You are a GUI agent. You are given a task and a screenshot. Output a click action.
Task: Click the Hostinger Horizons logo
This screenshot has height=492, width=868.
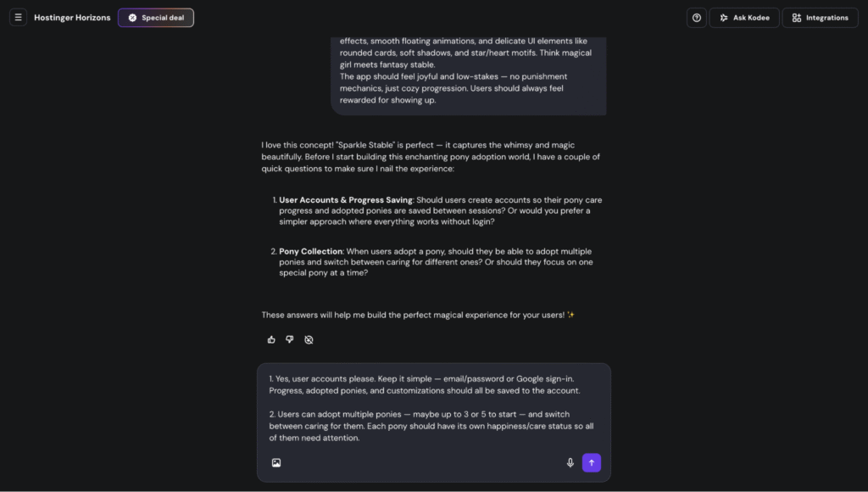click(72, 17)
